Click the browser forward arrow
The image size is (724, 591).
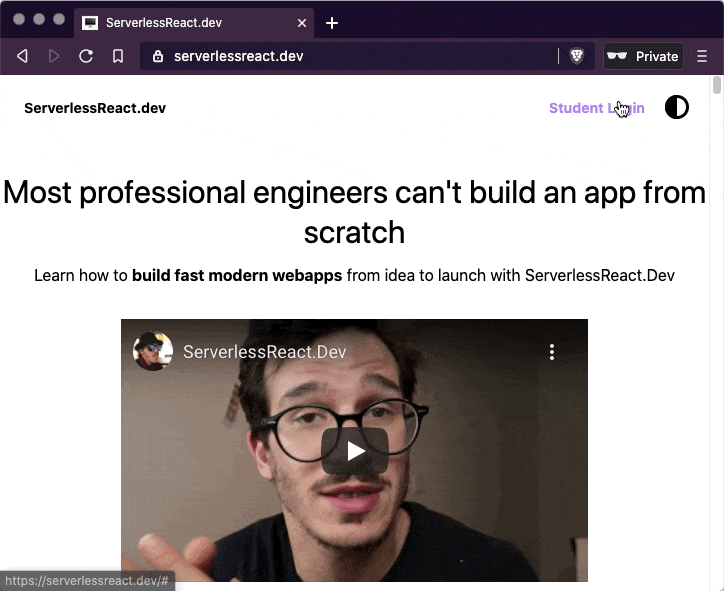(54, 56)
